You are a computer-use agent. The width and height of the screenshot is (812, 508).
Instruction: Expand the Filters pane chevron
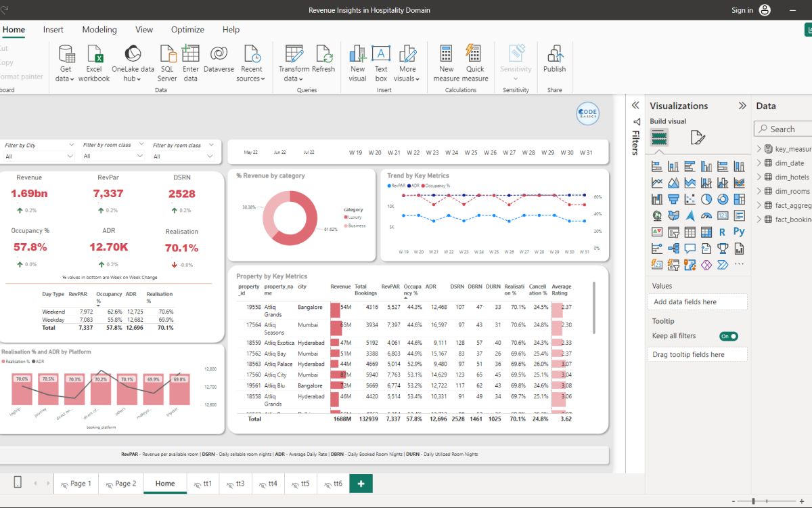[x=635, y=105]
